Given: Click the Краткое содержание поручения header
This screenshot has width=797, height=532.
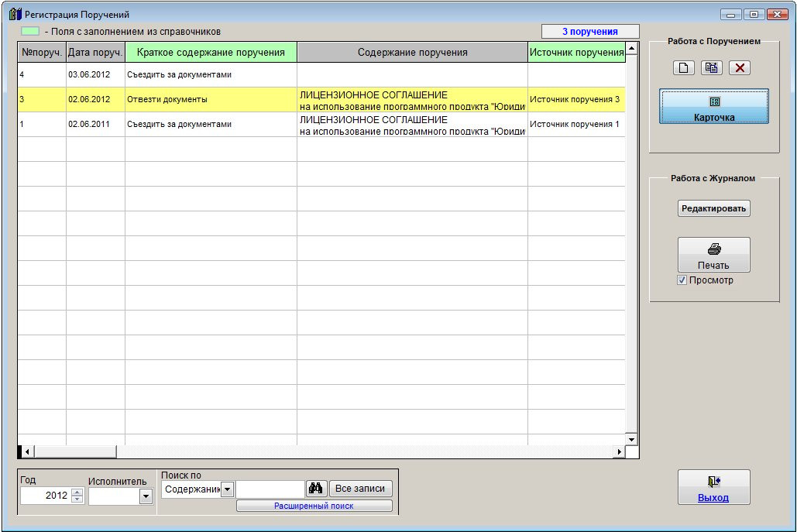Looking at the screenshot, I should 211,53.
